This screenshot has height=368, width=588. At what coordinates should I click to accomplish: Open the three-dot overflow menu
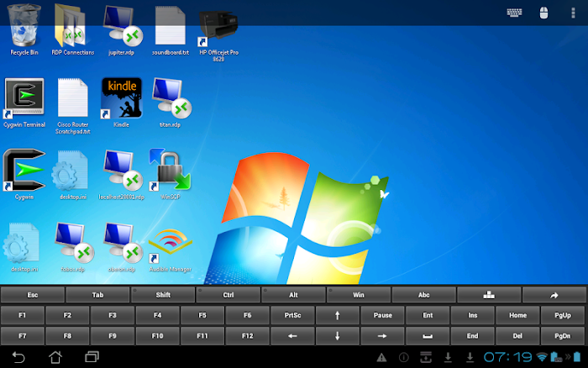(x=574, y=13)
